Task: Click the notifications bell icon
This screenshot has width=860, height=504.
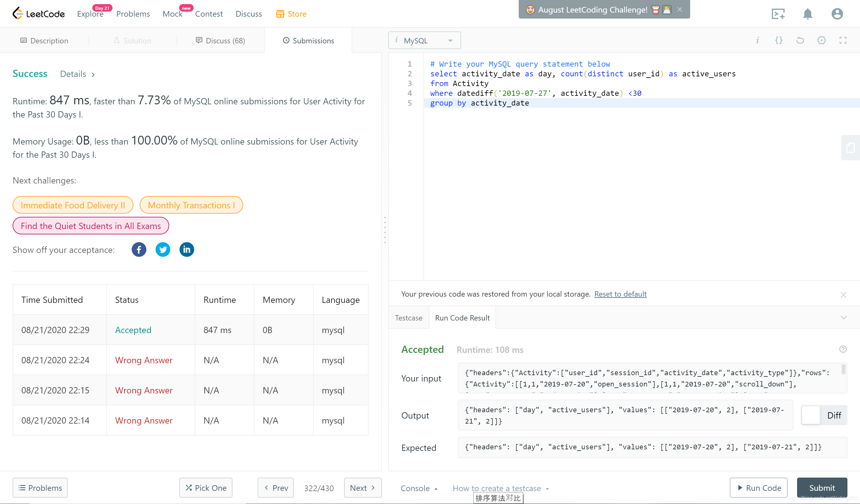Action: point(807,14)
